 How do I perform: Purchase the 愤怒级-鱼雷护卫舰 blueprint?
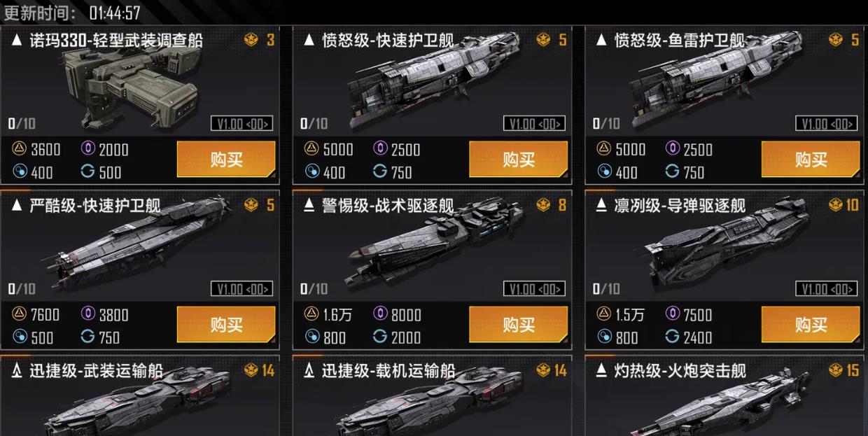(x=811, y=160)
